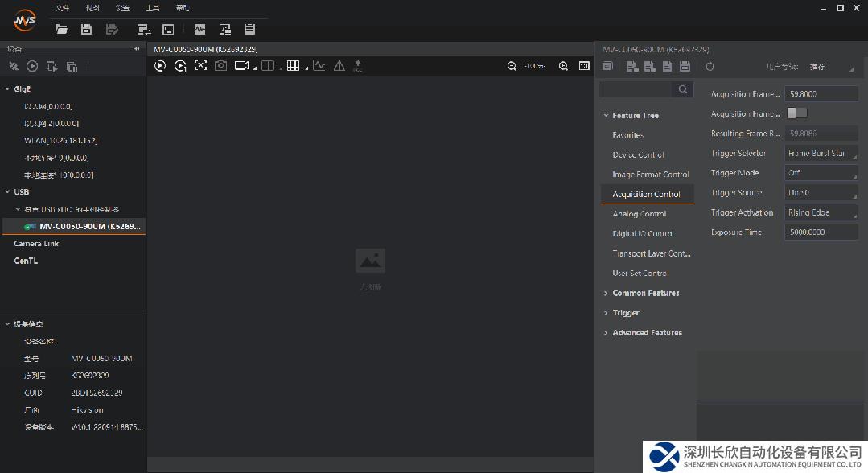
Task: Click the Exposure Time input field
Action: pos(821,232)
